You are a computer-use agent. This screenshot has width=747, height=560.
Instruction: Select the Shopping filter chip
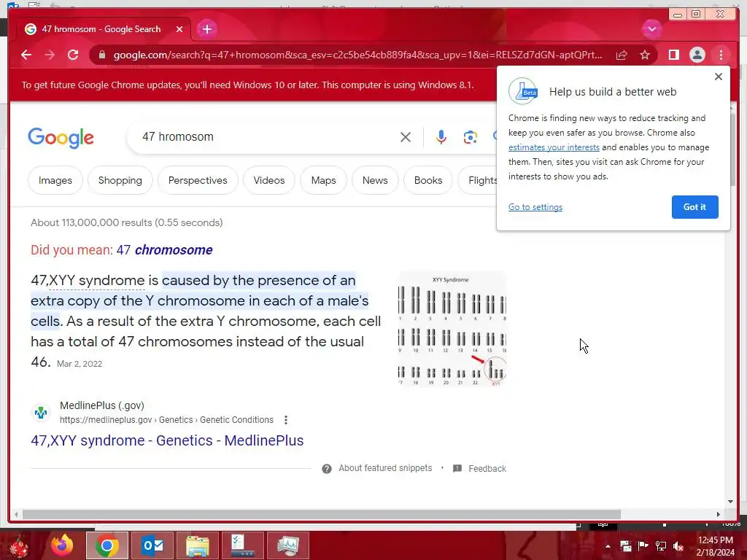click(120, 181)
